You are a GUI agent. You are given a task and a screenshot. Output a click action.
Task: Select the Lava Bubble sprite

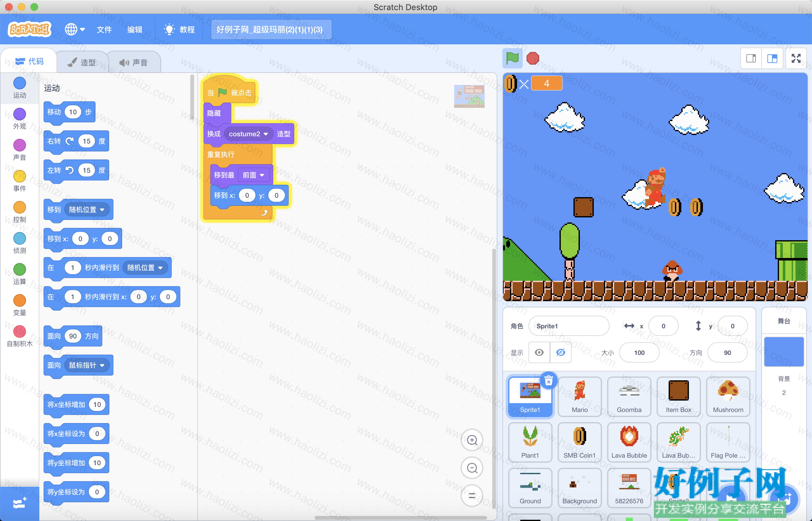(x=629, y=442)
